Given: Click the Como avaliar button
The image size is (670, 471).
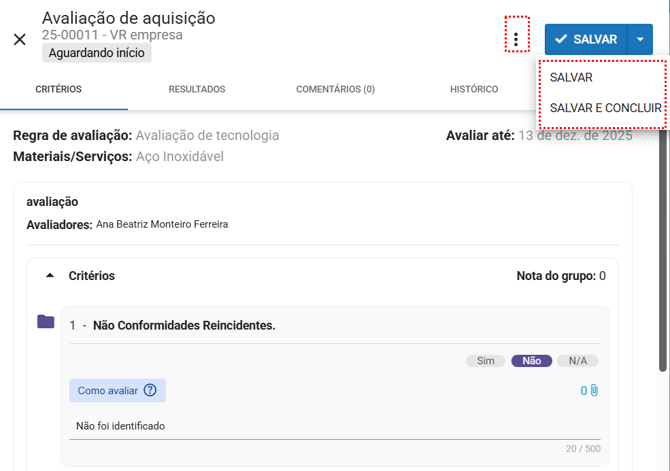Looking at the screenshot, I should pos(117,391).
